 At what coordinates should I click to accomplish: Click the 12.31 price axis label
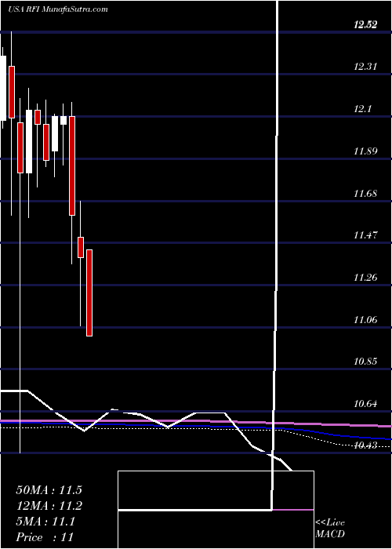365,67
